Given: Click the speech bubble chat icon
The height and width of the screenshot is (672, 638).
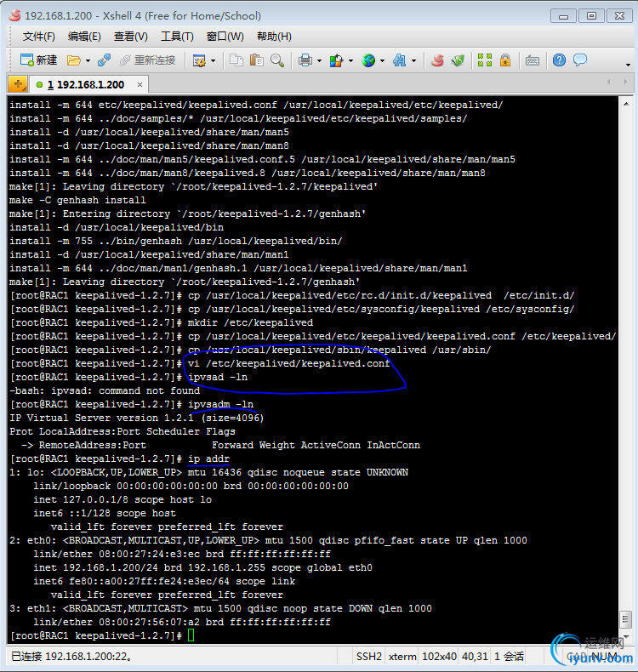Looking at the screenshot, I should [579, 60].
